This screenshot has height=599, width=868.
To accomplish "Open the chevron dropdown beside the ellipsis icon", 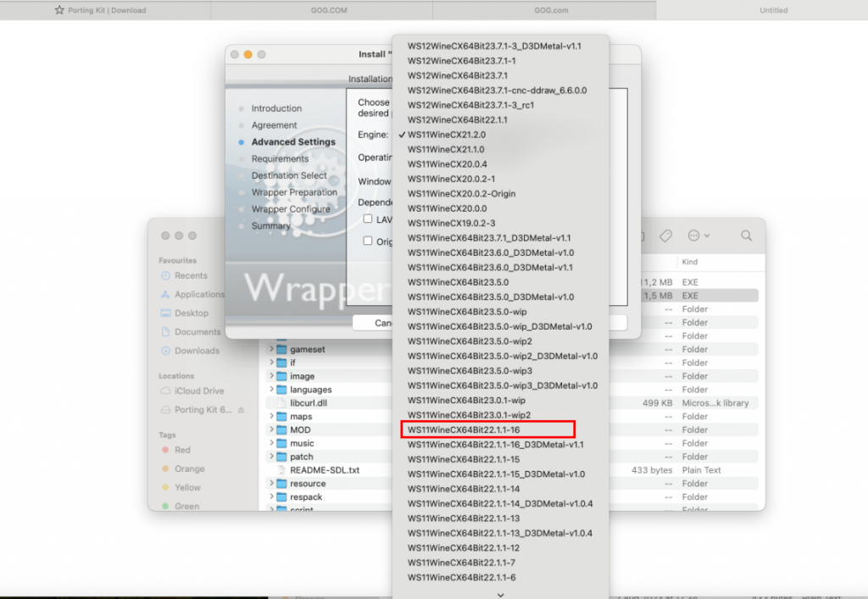I will click(708, 236).
